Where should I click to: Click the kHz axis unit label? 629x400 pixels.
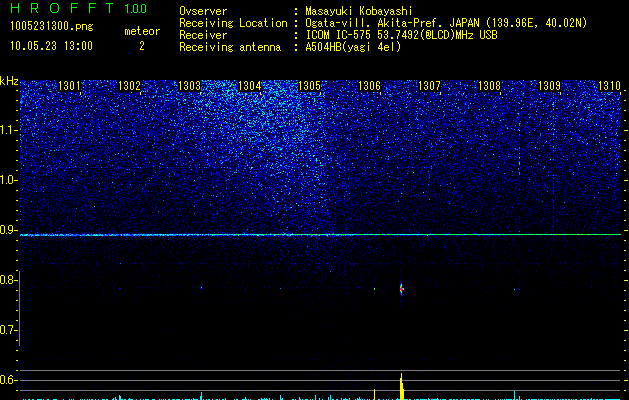point(9,81)
